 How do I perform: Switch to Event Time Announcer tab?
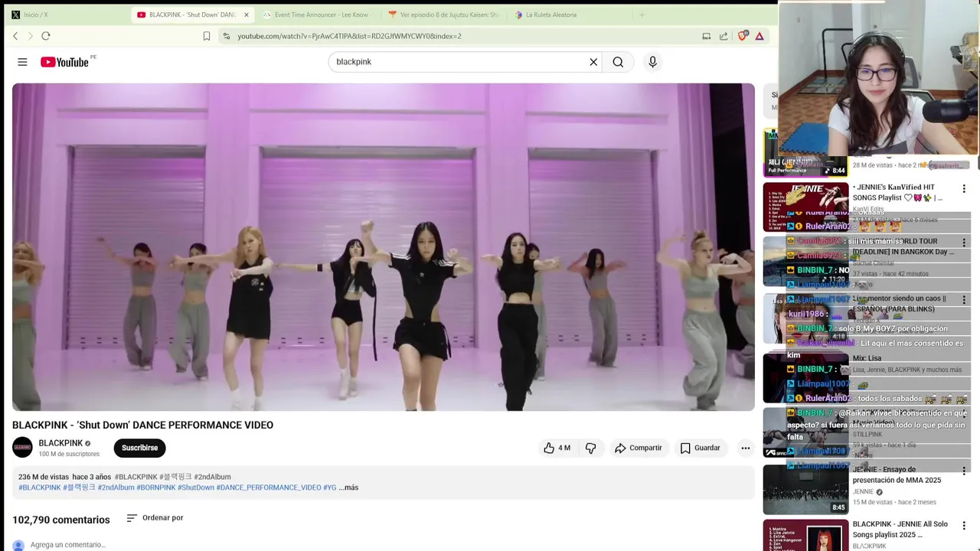317,15
